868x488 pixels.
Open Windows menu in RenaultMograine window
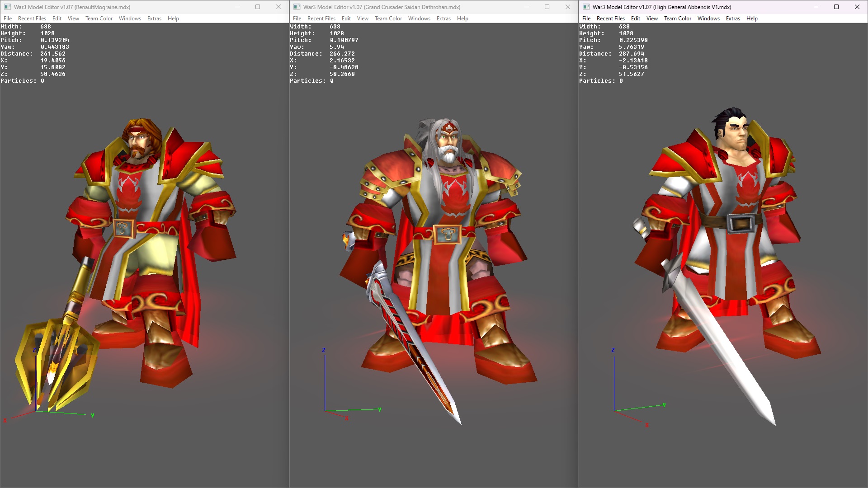point(130,19)
